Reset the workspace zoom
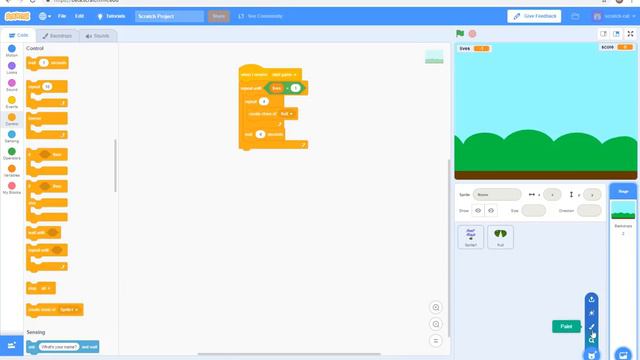This screenshot has width=640, height=360. pos(436,341)
